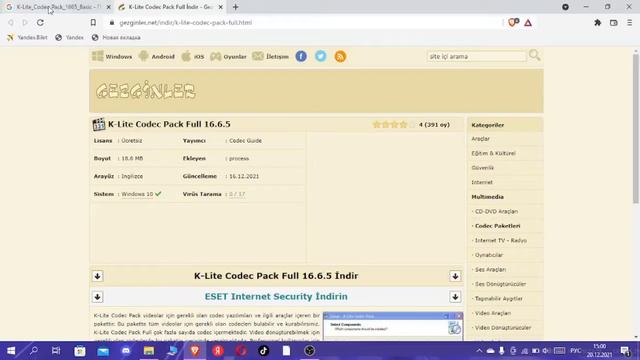Open the OBS Studio taskbar icon
The width and height of the screenshot is (640, 360).
pyautogui.click(x=309, y=351)
